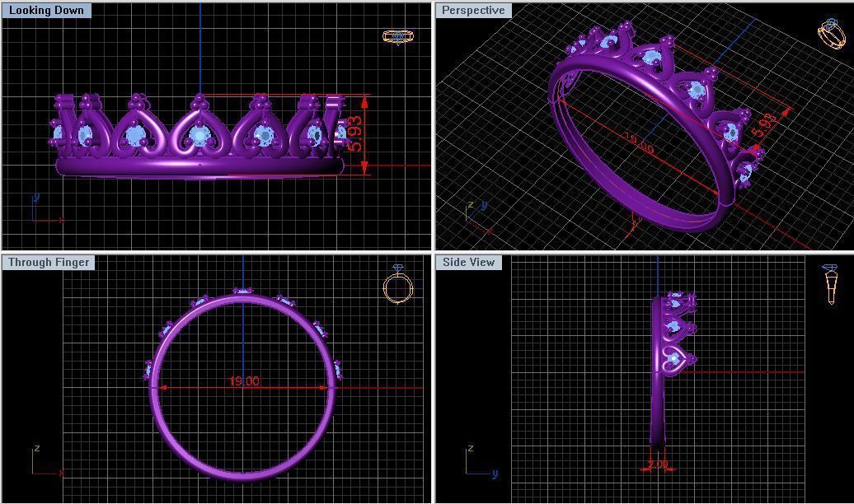Viewport: 854px width, 504px height.
Task: Select the Through Finger viewport label
Action: point(49,263)
